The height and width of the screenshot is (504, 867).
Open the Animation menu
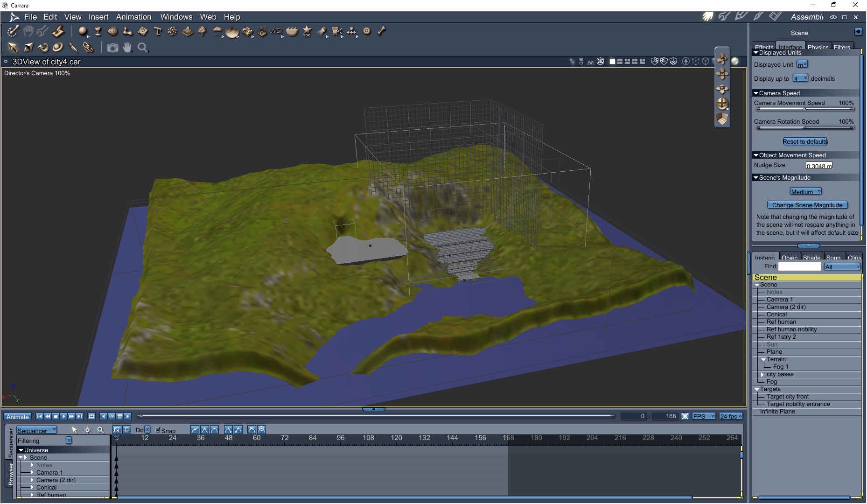pos(133,17)
